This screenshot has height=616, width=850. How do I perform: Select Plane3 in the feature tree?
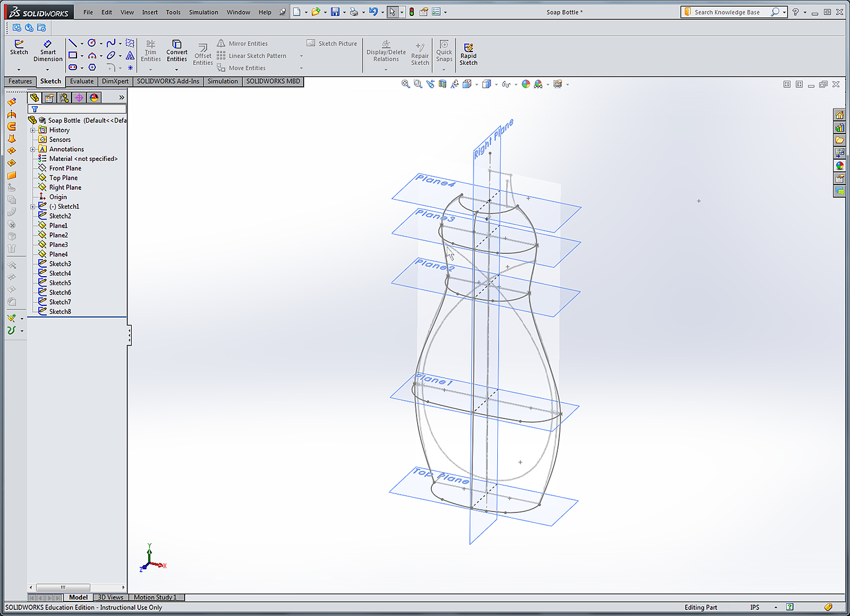pos(58,245)
